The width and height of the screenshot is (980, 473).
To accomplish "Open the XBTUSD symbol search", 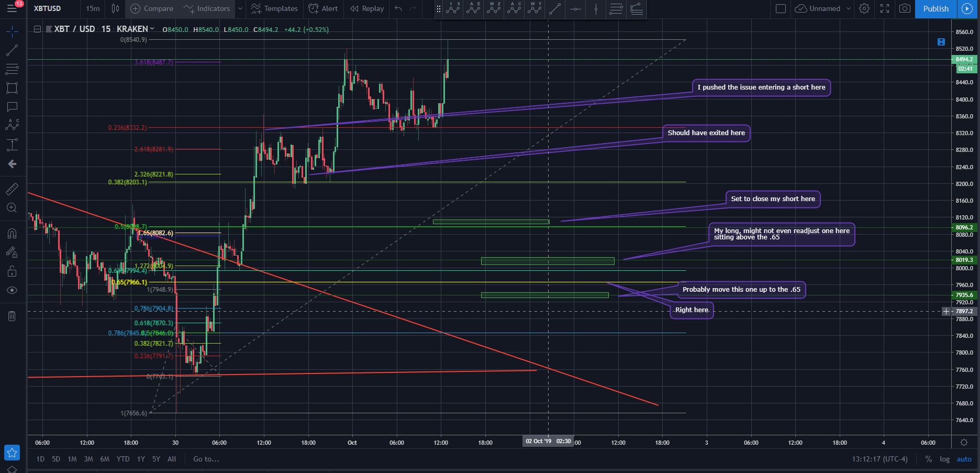I will tap(48, 8).
